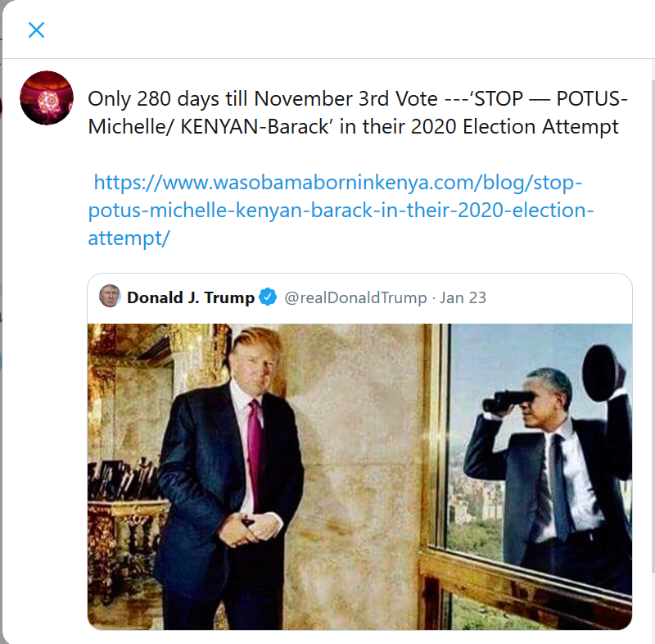This screenshot has height=644, width=655.
Task: Open the quoted tweet's photo
Action: (359, 475)
